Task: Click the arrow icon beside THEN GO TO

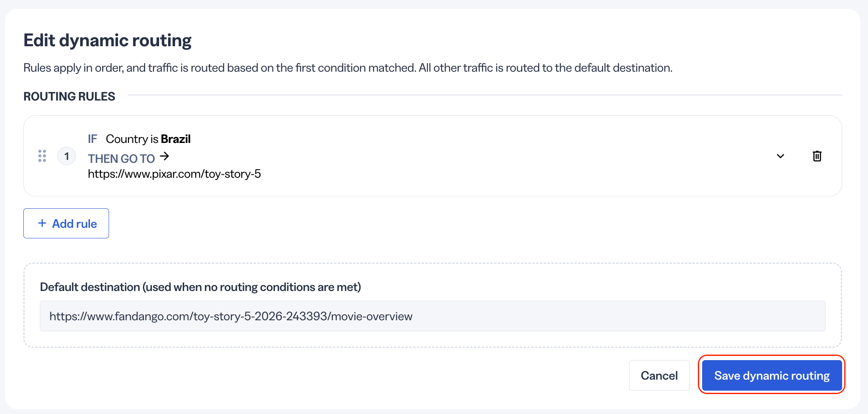Action: tap(165, 157)
